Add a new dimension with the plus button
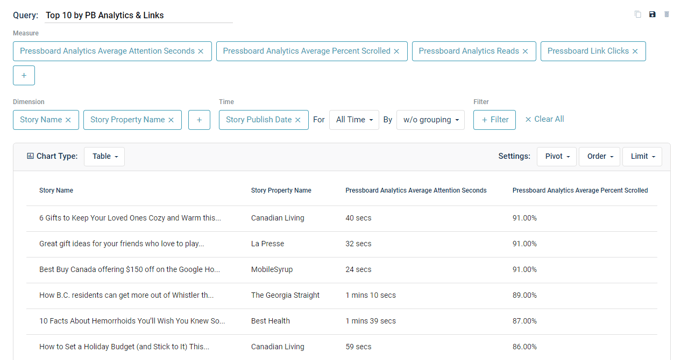 point(199,120)
